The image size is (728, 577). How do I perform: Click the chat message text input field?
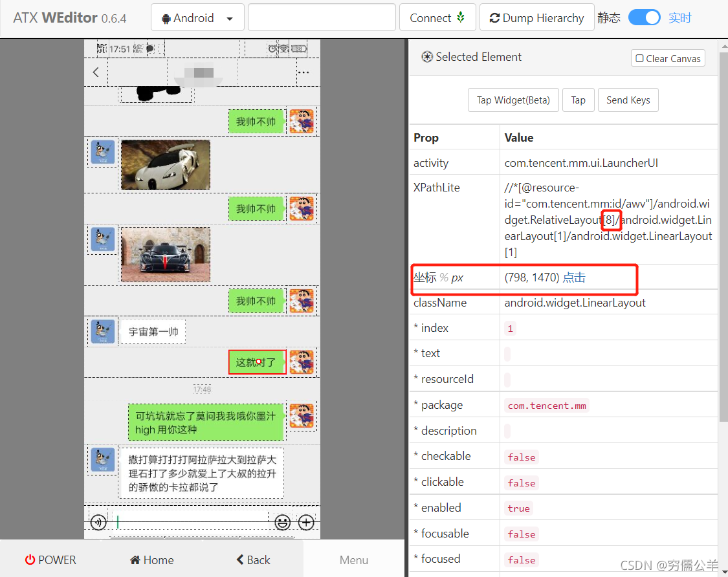[190, 522]
